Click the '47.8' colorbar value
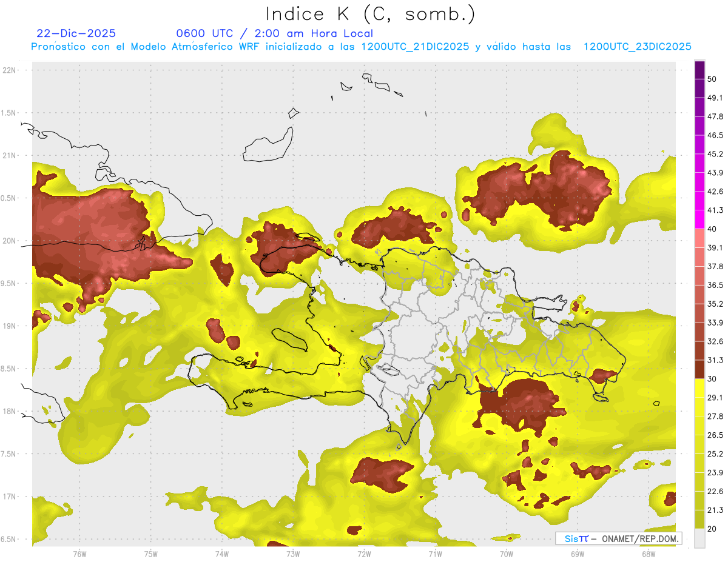728x562 pixels. pyautogui.click(x=715, y=116)
